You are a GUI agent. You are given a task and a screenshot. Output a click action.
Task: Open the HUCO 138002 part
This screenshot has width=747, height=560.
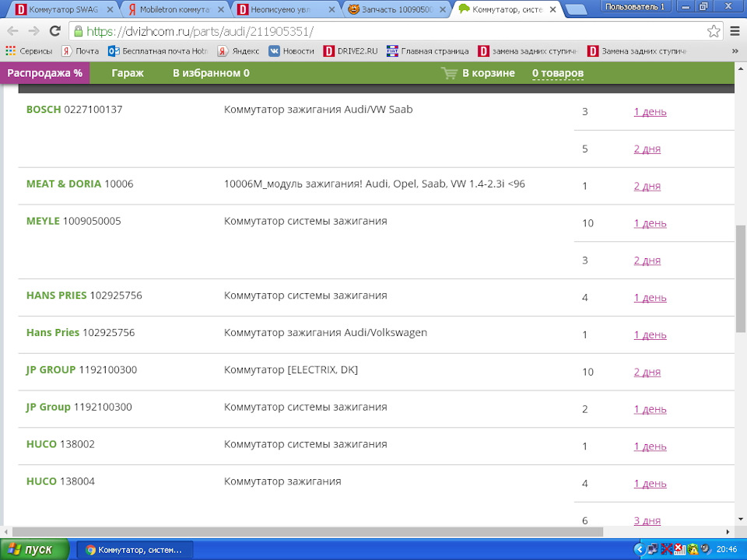pyautogui.click(x=61, y=444)
